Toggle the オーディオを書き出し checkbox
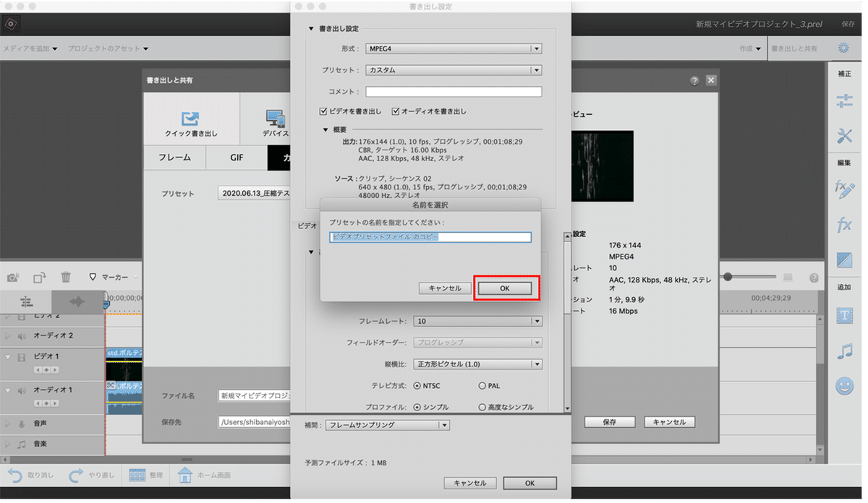Viewport: 868px width, 503px height. click(x=396, y=111)
